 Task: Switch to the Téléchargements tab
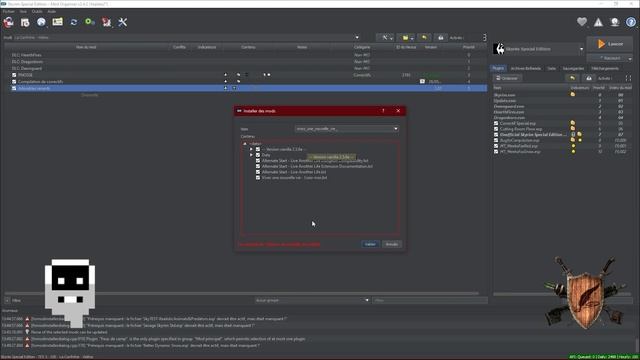point(605,69)
